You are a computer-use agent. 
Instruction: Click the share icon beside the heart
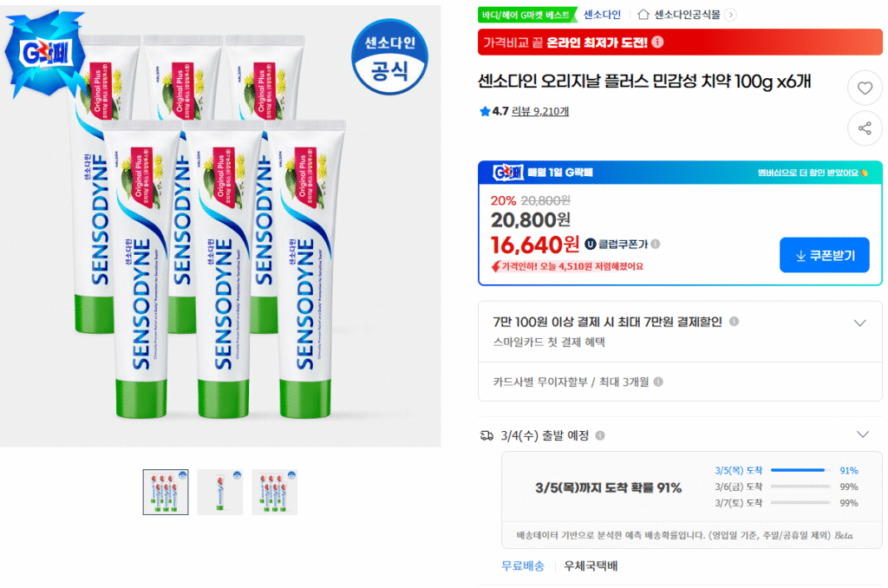click(x=864, y=128)
